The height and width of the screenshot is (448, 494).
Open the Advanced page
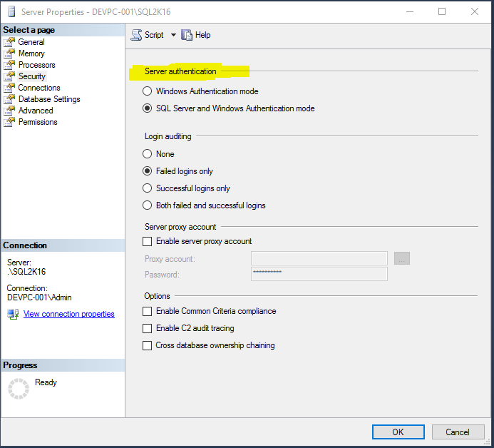(36, 111)
